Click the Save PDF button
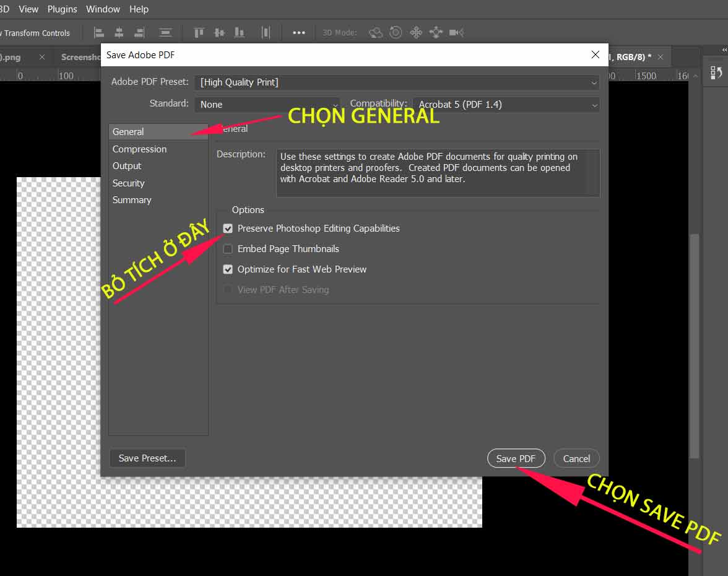 point(516,458)
